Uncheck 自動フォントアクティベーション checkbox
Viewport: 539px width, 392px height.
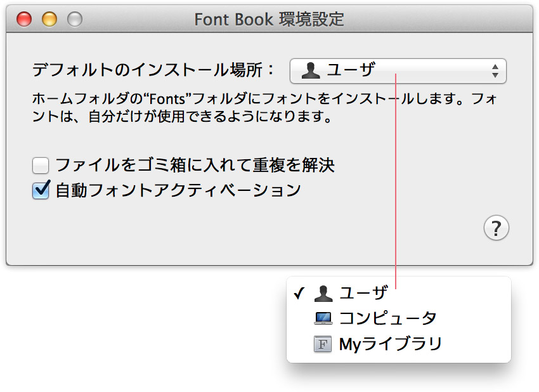point(41,190)
